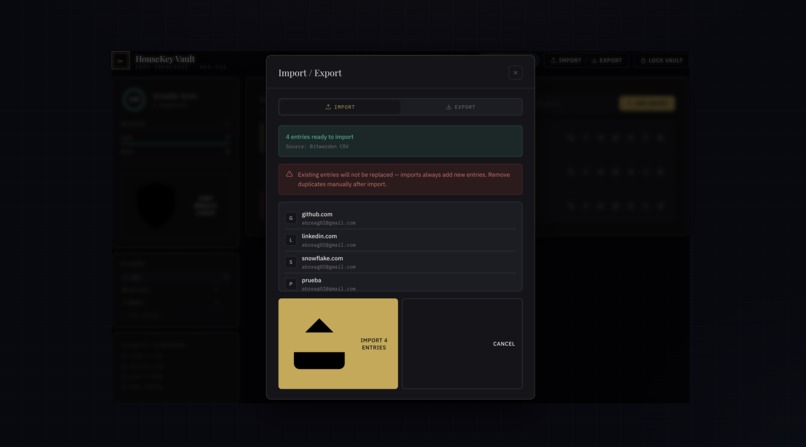Image resolution: width=806 pixels, height=447 pixels.
Task: Select the github.com entry row
Action: pyautogui.click(x=400, y=218)
